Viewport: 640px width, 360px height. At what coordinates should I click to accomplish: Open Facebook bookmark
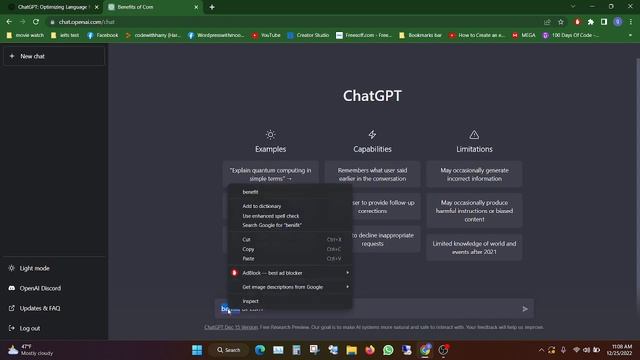coord(102,35)
